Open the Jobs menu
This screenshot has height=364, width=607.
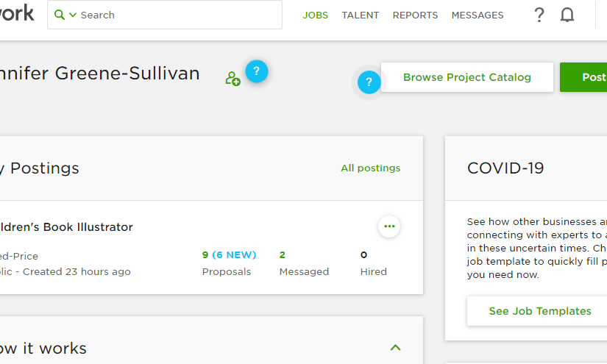[x=316, y=15]
